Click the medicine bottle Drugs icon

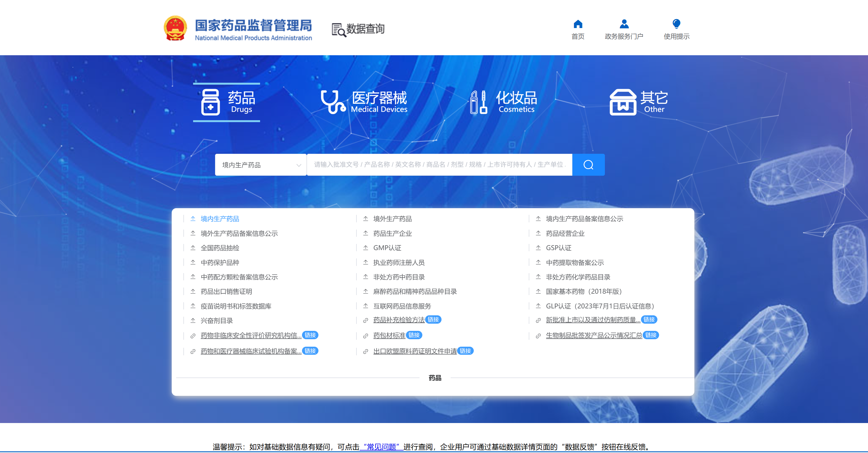(x=210, y=102)
